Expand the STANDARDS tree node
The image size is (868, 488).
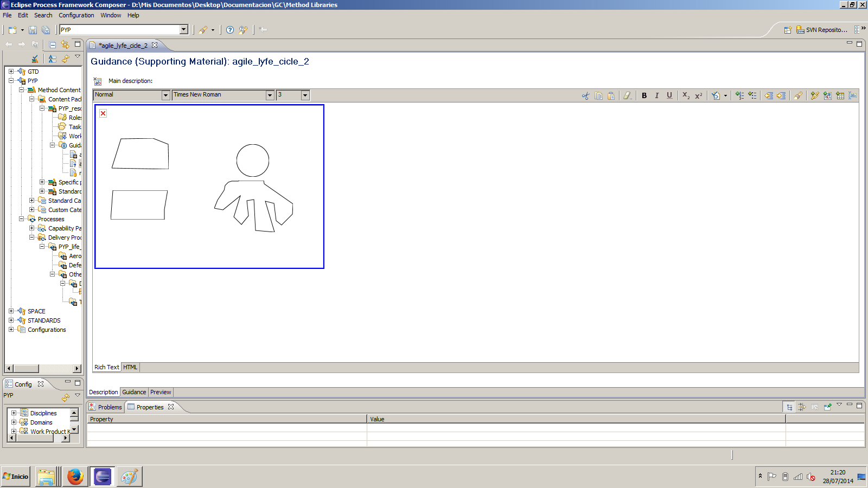coord(11,320)
